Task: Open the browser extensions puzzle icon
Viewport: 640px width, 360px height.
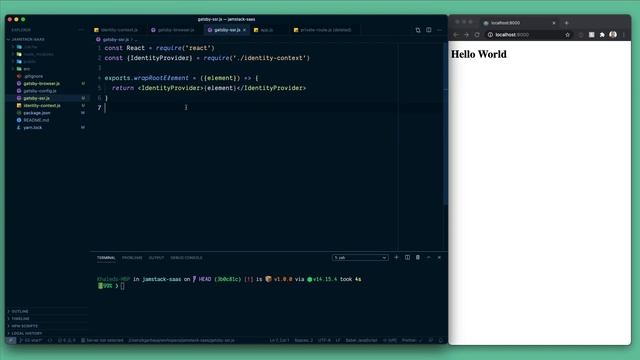Action: (x=602, y=35)
